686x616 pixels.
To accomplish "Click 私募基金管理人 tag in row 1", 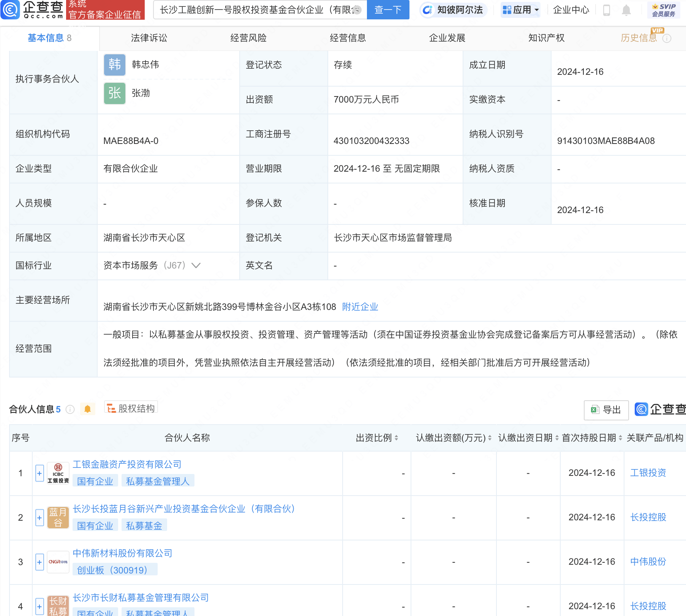I will pyautogui.click(x=158, y=481).
